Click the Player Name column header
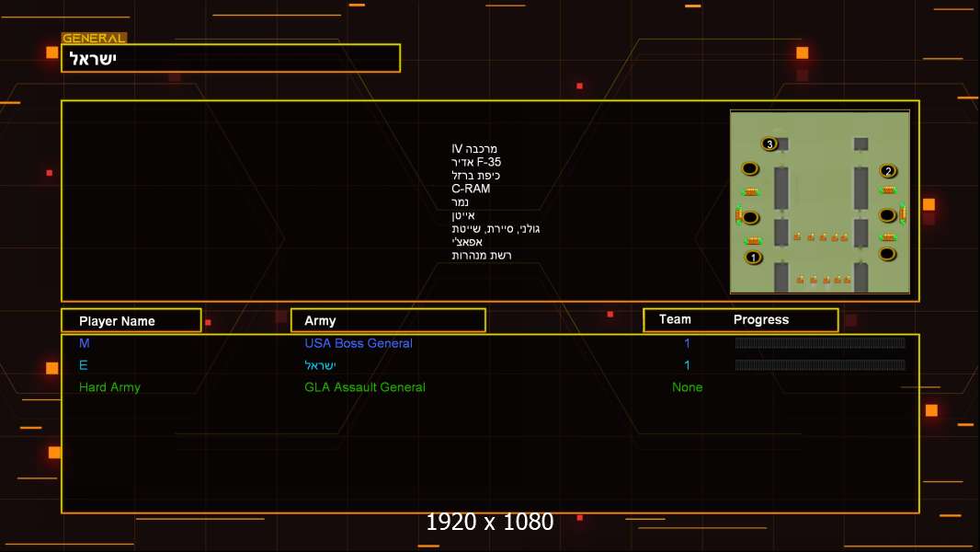Screen dimensions: 980x552 coord(131,320)
